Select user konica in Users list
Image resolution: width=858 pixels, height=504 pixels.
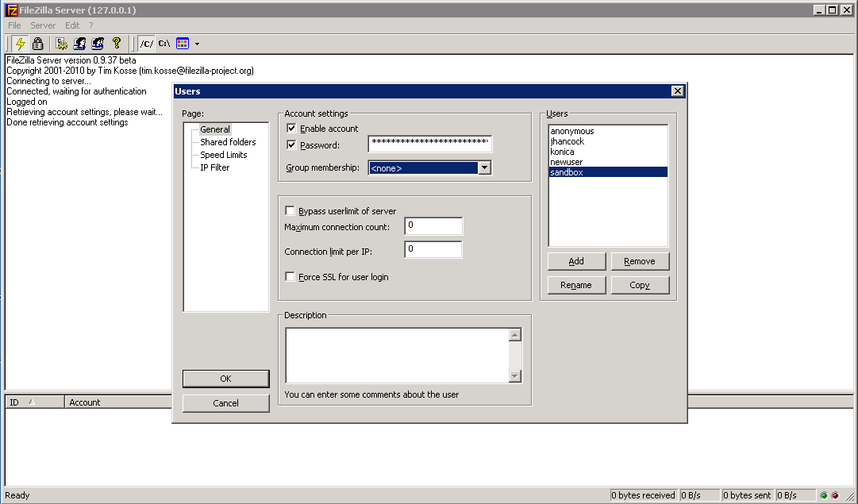coord(608,152)
